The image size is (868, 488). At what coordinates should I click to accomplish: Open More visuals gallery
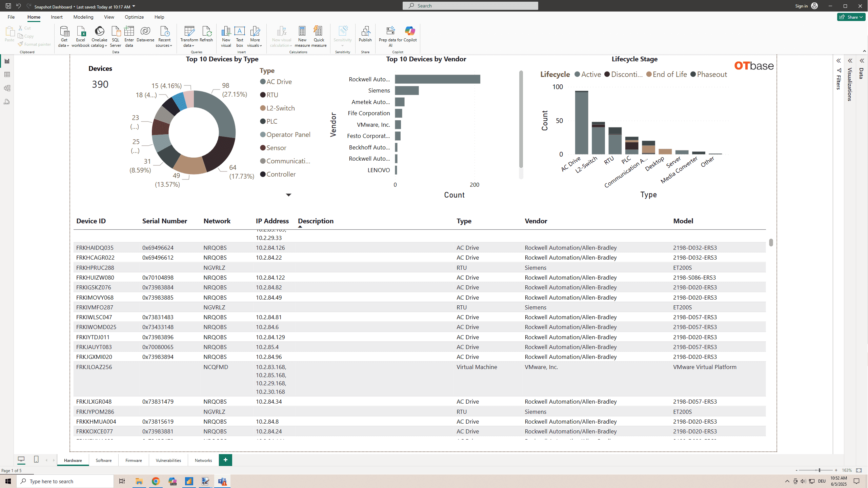click(255, 37)
